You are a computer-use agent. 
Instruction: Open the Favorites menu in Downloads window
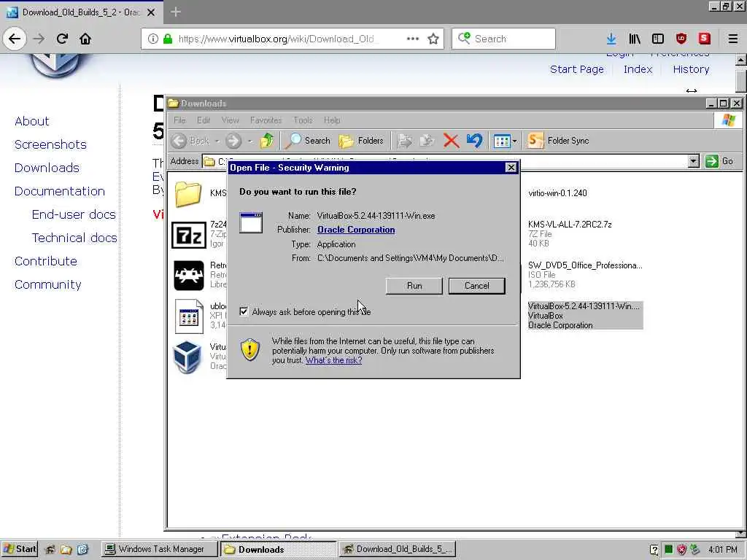[x=266, y=120]
